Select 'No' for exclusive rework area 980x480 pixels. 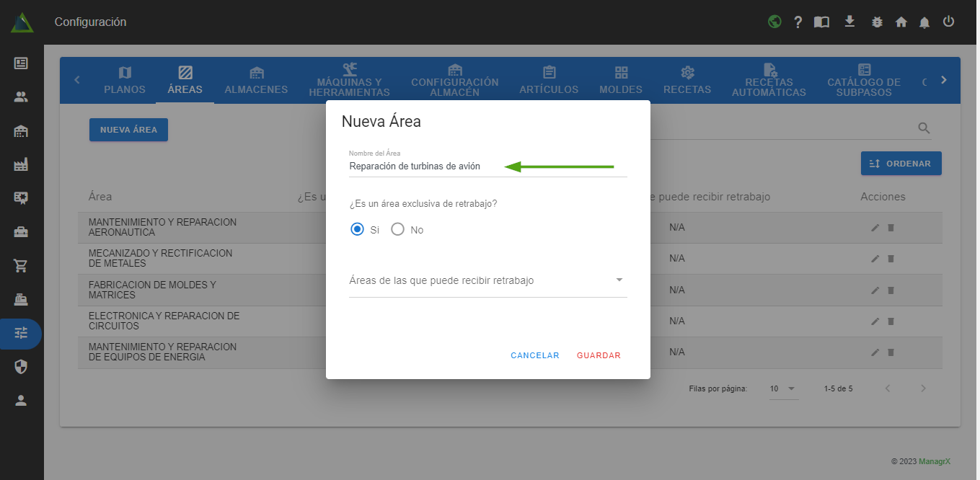click(397, 230)
